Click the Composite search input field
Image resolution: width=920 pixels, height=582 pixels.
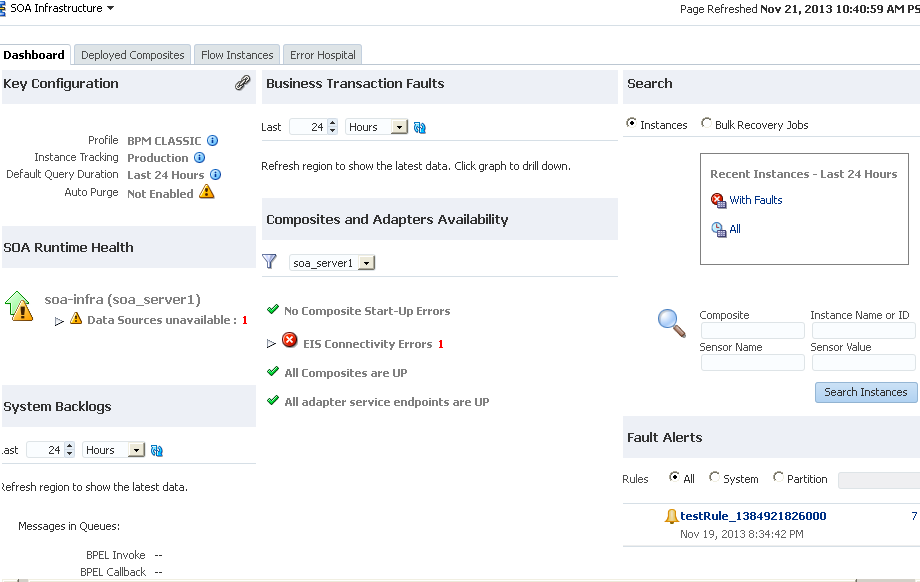point(752,331)
